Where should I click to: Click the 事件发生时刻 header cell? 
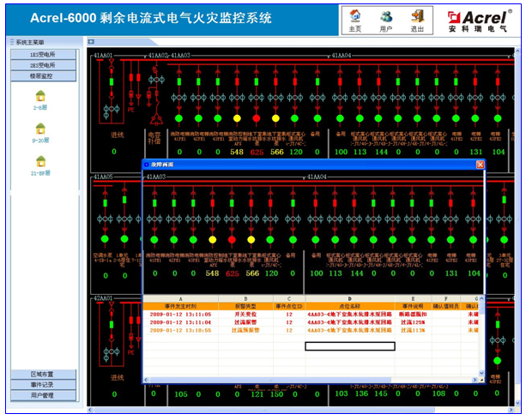[180, 306]
